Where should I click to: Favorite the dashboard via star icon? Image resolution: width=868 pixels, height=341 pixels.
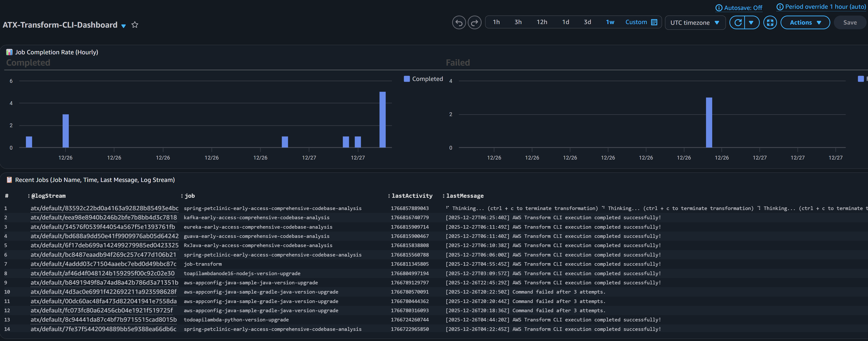[134, 24]
